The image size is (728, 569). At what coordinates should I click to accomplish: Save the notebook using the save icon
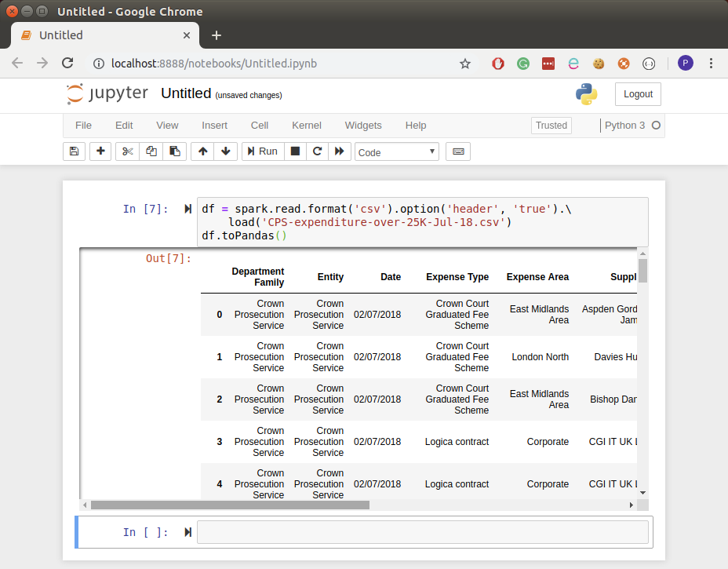(74, 151)
